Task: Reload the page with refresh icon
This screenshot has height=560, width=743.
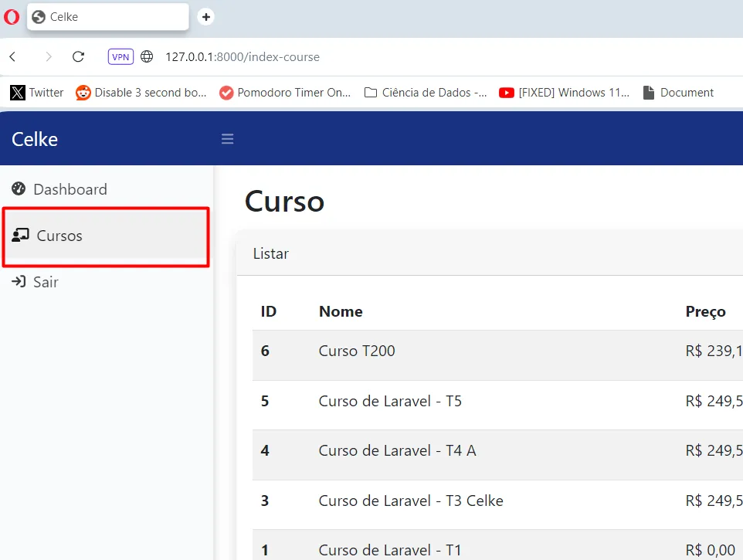Action: 78,56
